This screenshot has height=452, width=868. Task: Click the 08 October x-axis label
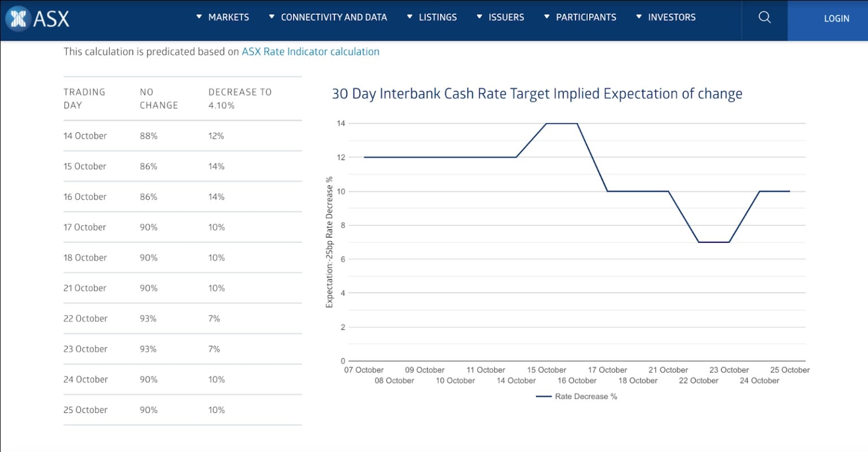click(x=394, y=381)
